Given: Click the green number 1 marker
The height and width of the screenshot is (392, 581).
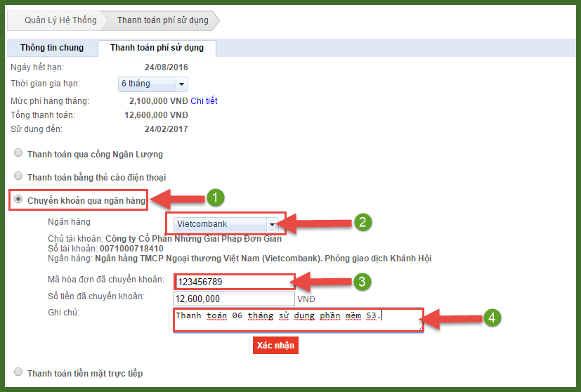Looking at the screenshot, I should (x=215, y=197).
